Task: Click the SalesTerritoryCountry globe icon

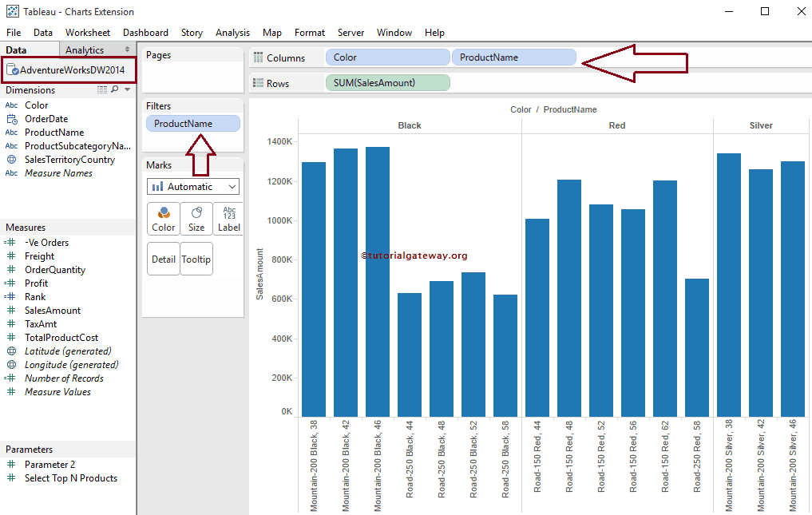Action: 11,160
